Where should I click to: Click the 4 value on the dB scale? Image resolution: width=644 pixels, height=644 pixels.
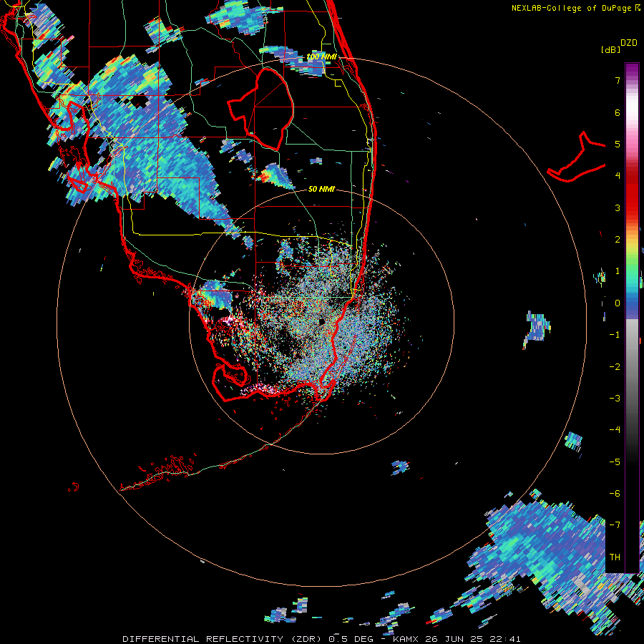pos(618,176)
